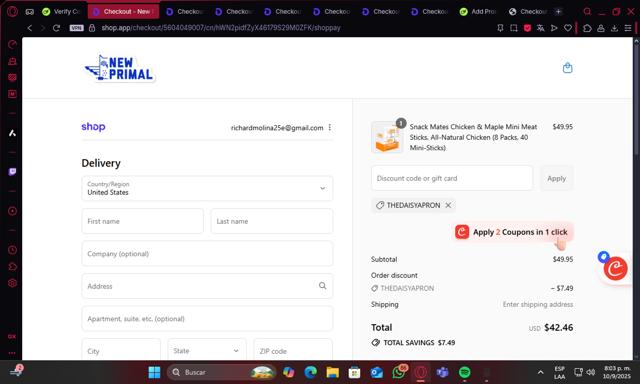Search open tabs with magnifier icon
This screenshot has width=640, height=384.
coord(587,11)
